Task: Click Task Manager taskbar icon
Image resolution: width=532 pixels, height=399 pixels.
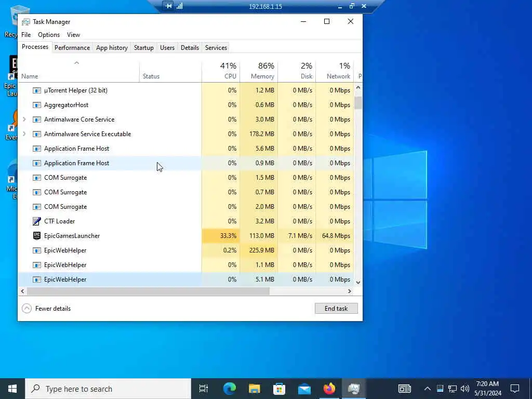Action: tap(354, 389)
